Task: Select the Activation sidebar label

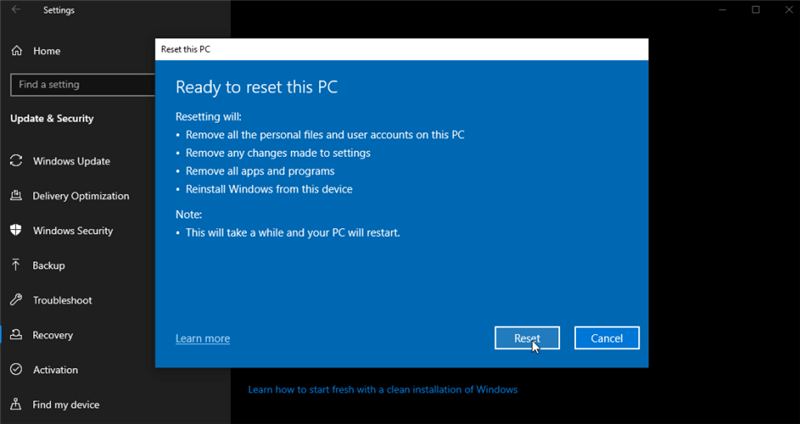Action: [56, 370]
